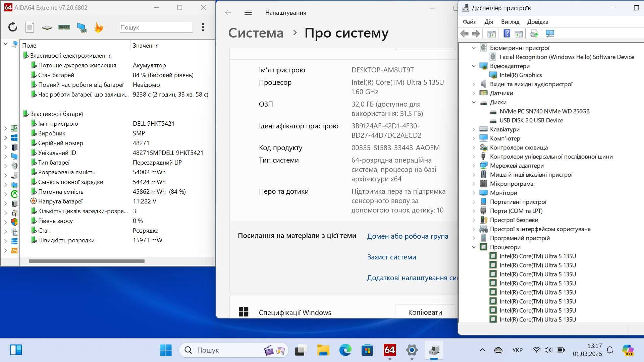
Task: Collapse Процесори node
Action: pos(474,247)
